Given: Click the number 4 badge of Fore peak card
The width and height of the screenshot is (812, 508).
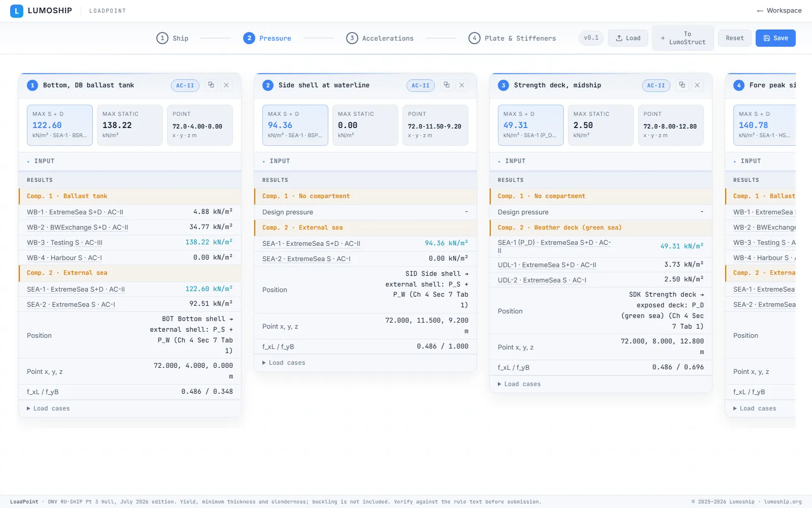Looking at the screenshot, I should (739, 85).
